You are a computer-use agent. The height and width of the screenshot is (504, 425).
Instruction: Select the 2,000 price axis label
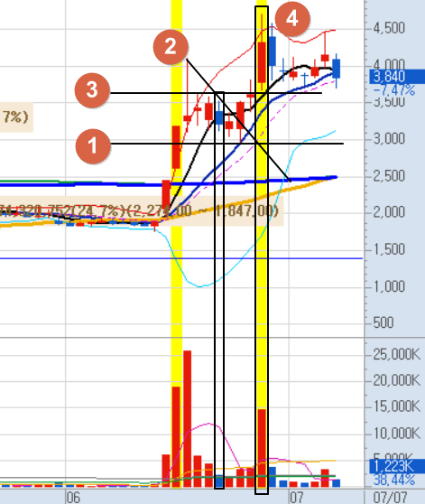click(389, 212)
